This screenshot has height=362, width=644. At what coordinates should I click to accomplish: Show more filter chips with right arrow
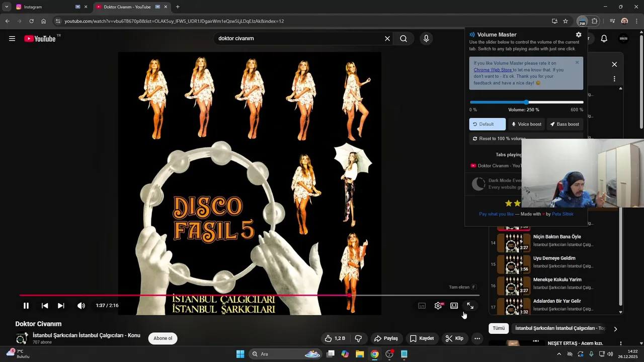pyautogui.click(x=615, y=329)
